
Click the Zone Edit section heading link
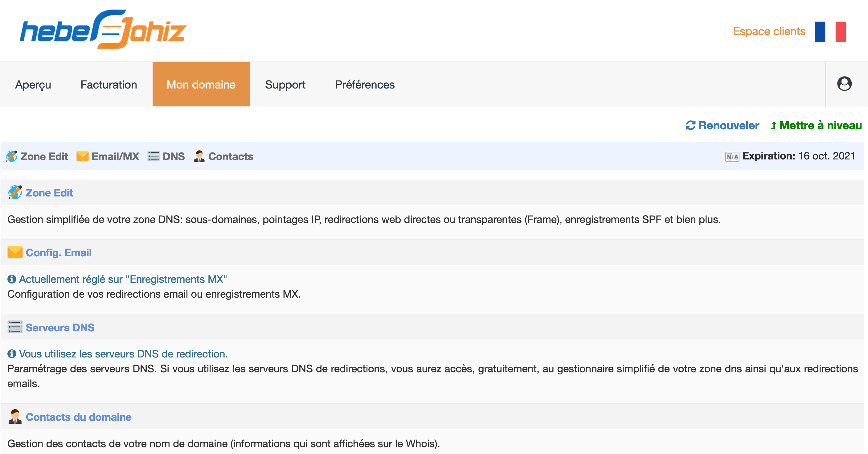[x=49, y=193]
